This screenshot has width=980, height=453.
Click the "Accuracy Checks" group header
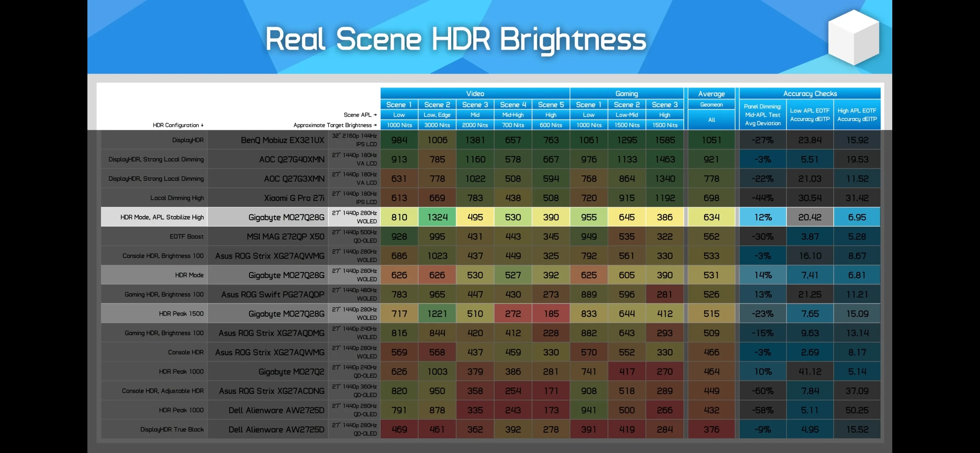[810, 93]
